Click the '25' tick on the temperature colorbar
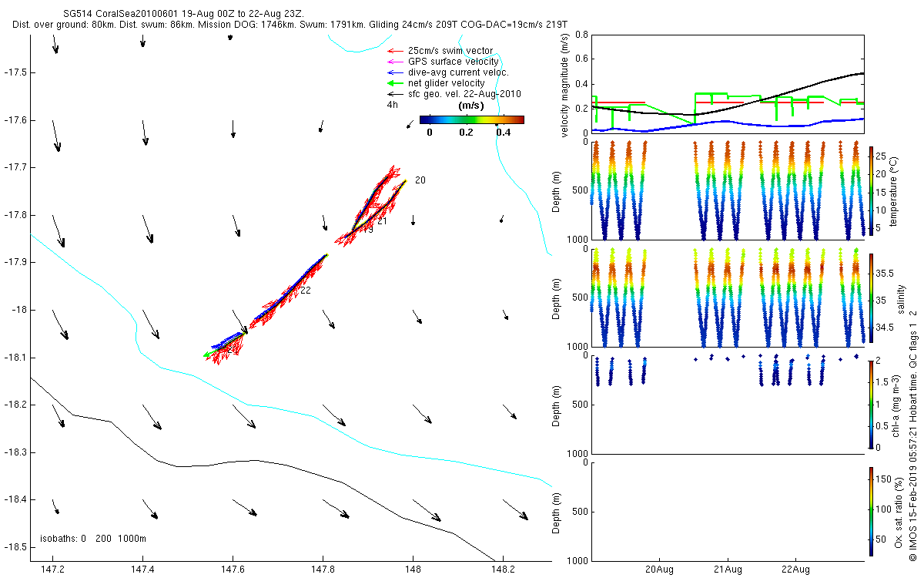This screenshot has width=924, height=578. [x=882, y=157]
